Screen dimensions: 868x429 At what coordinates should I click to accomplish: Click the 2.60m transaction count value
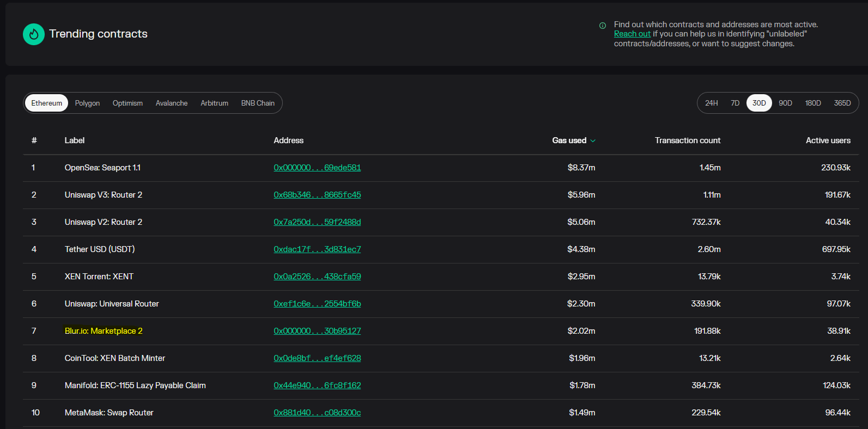point(709,249)
